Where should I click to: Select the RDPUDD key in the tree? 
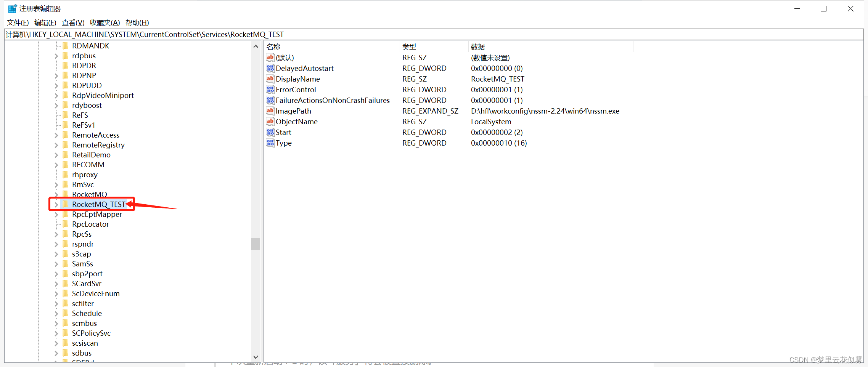click(87, 85)
